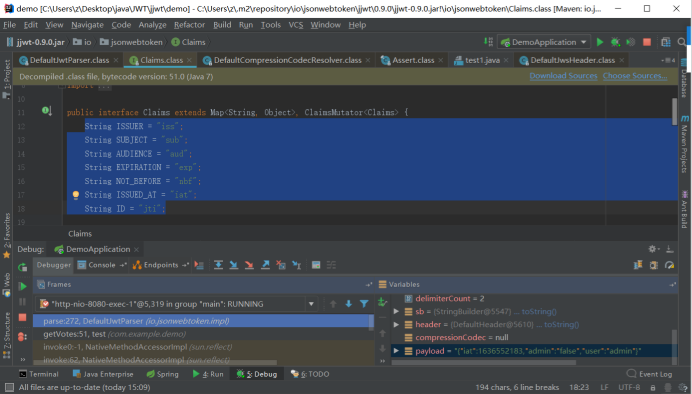The image size is (692, 394).
Task: Click the jsonwebtoken breadcrumb in the navigation bar
Action: click(131, 42)
